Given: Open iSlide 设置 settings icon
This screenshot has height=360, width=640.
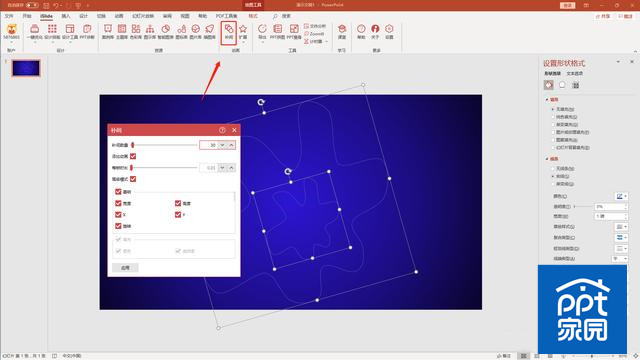Looking at the screenshot, I should coord(389,32).
